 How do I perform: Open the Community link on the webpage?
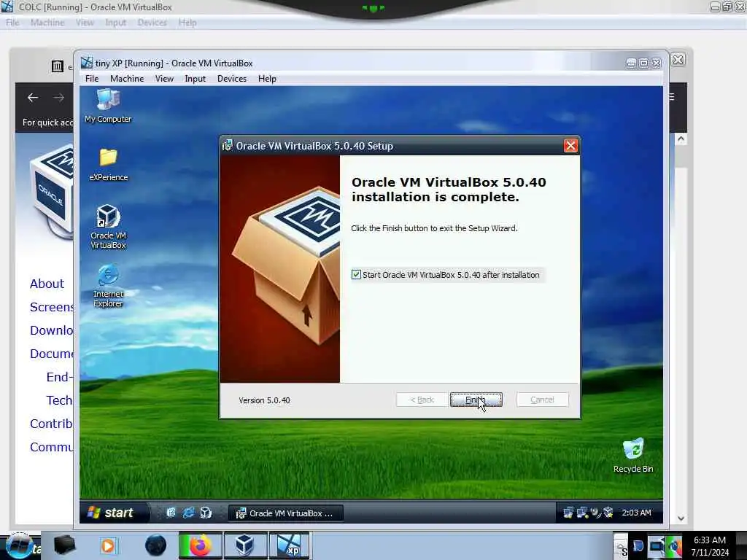[52, 447]
